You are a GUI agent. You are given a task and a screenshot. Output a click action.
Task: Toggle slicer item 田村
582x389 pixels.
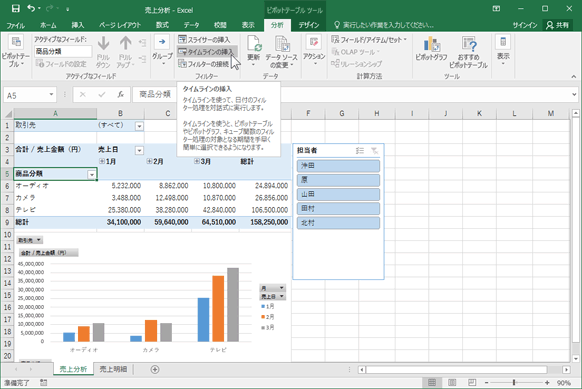[338, 208]
